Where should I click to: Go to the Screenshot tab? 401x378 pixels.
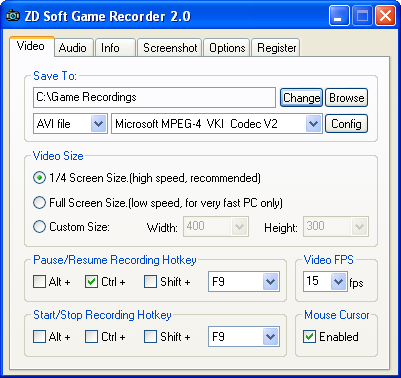[170, 48]
